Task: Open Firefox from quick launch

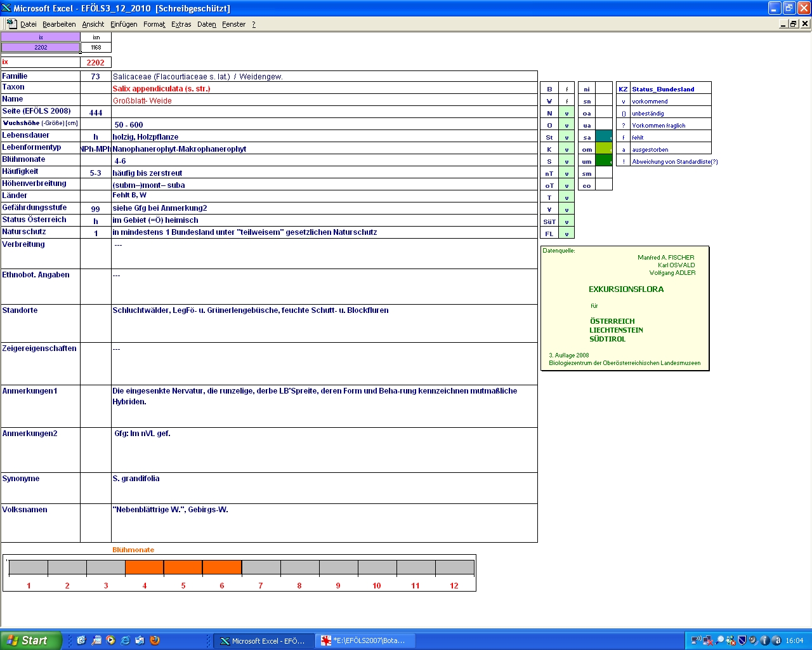Action: click(154, 640)
